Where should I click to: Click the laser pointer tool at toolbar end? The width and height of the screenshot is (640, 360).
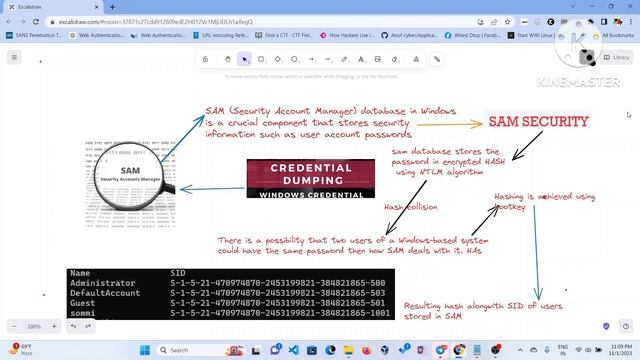coord(437,59)
